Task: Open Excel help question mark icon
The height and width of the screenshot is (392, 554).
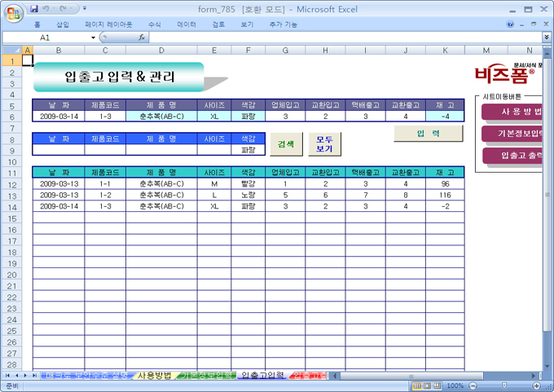Action: coord(510,24)
